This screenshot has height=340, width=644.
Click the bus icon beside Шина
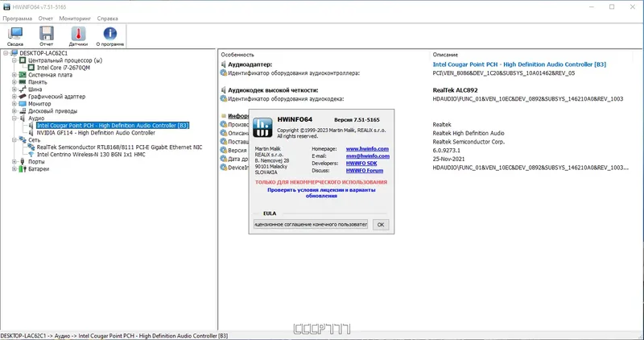(23, 89)
